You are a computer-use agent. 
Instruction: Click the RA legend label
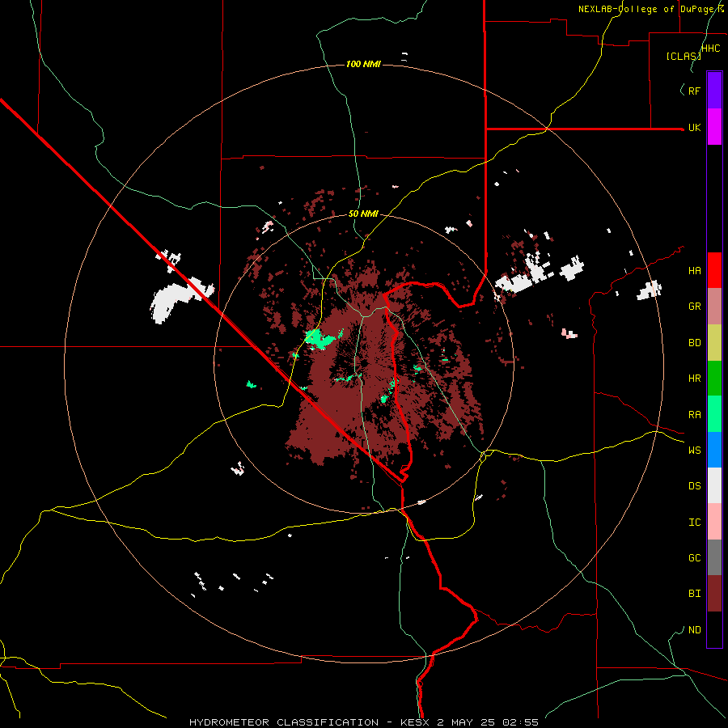pyautogui.click(x=694, y=415)
